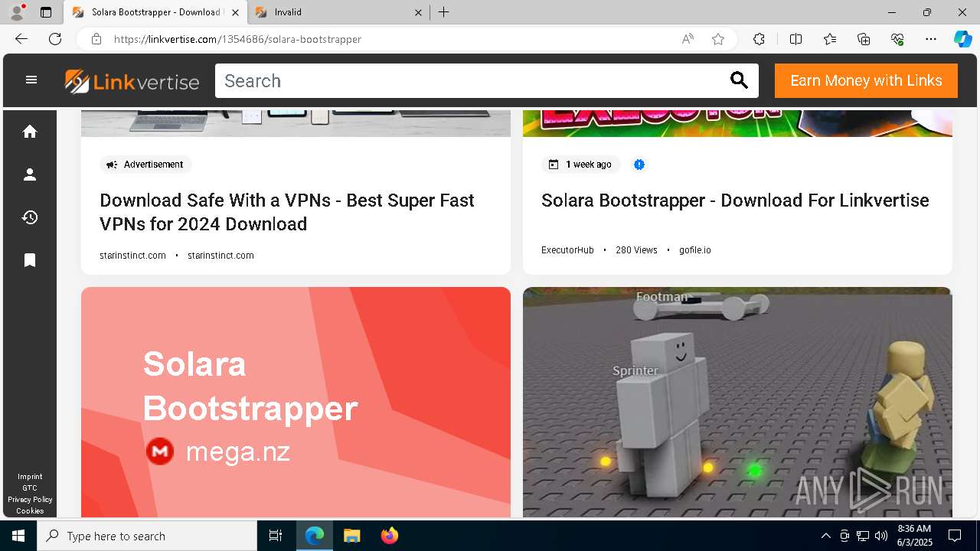Open Privacy Policy in the sidebar

point(30,500)
